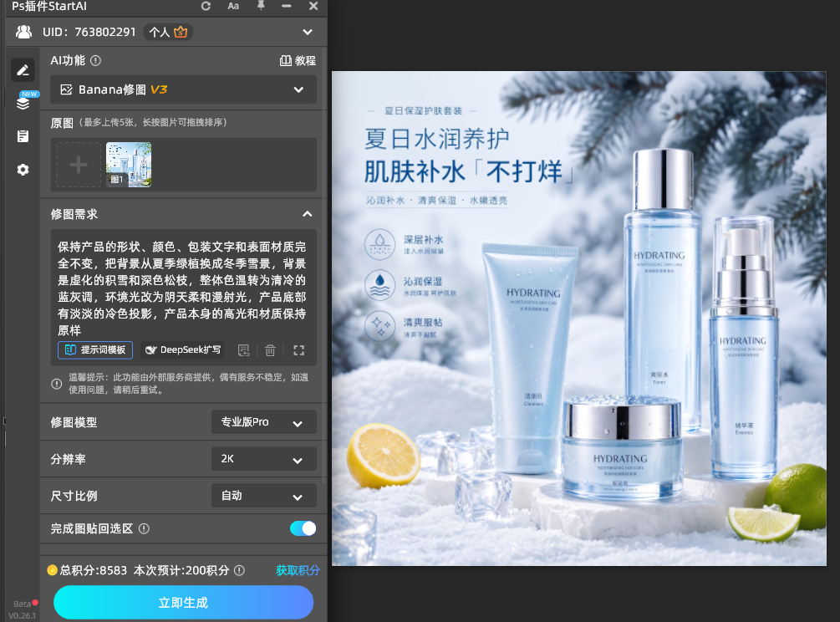Open the 分辨率 2K dropdown
This screenshot has width=840, height=622.
point(263,459)
